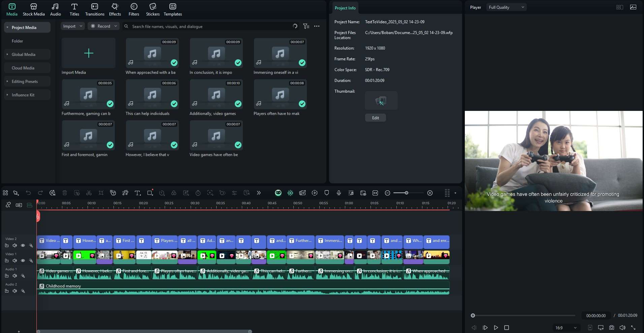The width and height of the screenshot is (644, 333).
Task: Click the audio beat detection music icon
Action: pos(125,193)
